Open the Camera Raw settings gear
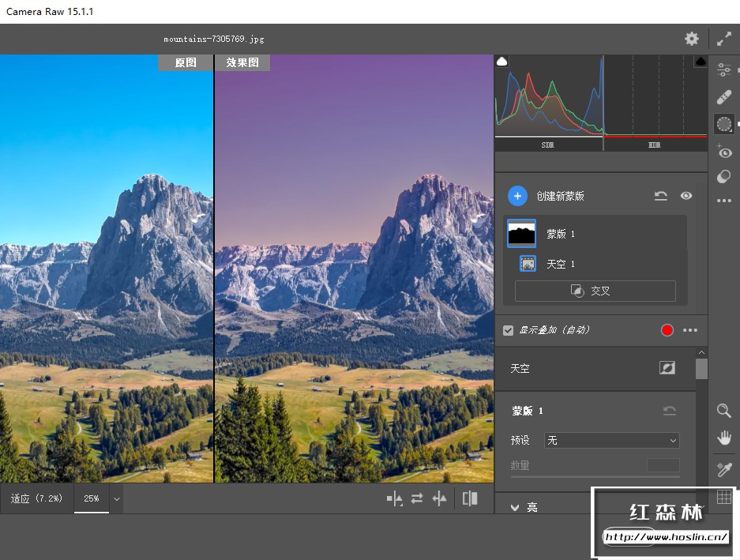Viewport: 740px width, 560px height. (x=692, y=39)
